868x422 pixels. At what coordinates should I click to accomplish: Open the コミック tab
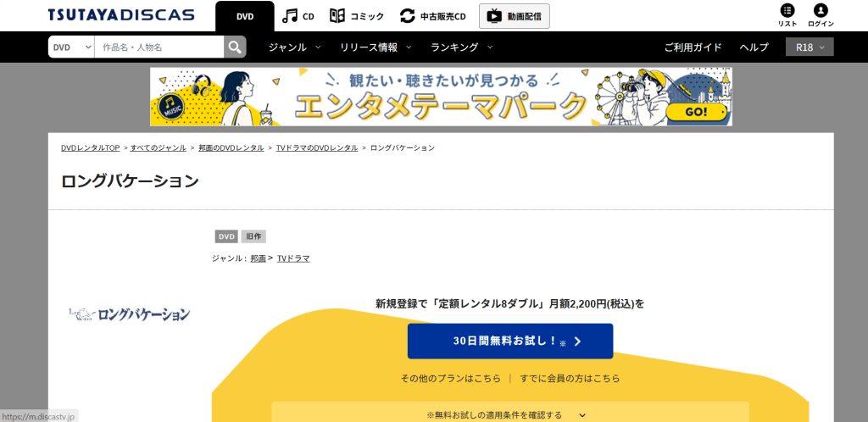[x=367, y=17]
